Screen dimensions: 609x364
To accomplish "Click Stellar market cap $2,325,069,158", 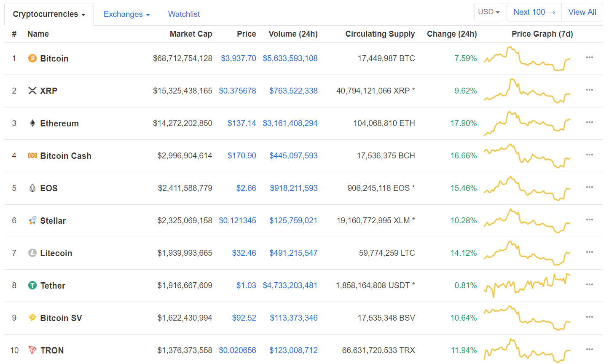I will [x=185, y=221].
